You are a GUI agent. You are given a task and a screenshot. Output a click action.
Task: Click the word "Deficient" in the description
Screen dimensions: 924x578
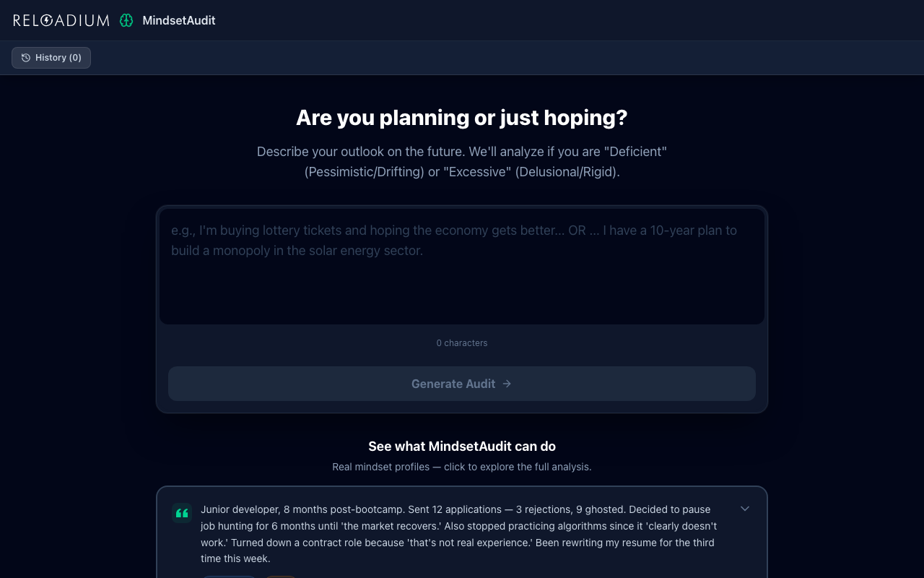pyautogui.click(x=636, y=152)
